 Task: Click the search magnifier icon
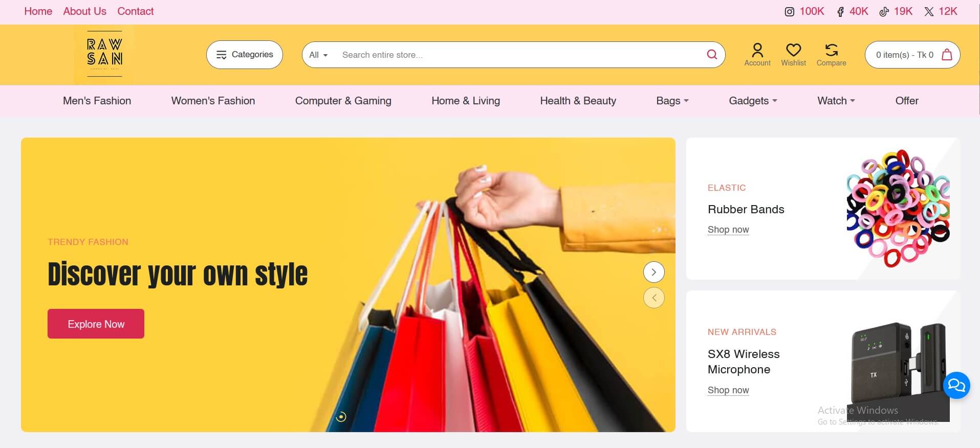pyautogui.click(x=712, y=54)
